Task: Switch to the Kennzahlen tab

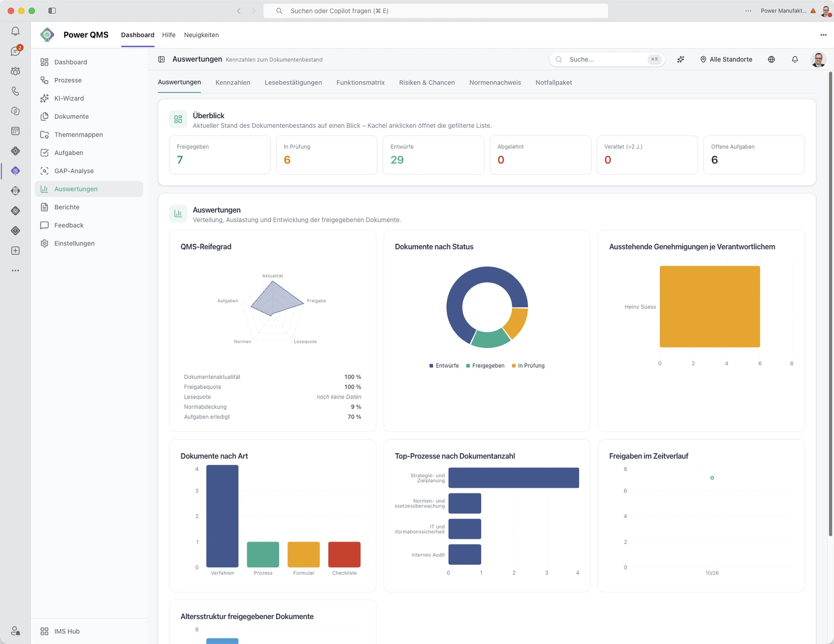Action: click(x=232, y=82)
